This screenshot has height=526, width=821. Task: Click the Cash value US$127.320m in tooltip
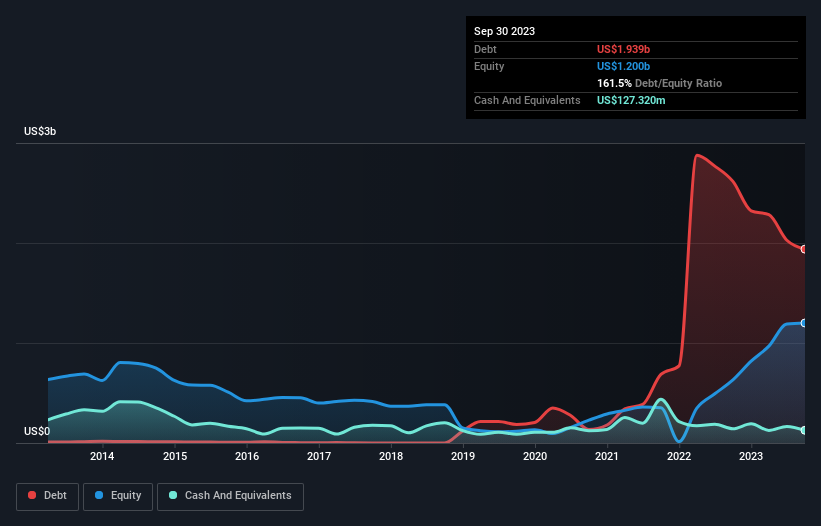(x=631, y=100)
